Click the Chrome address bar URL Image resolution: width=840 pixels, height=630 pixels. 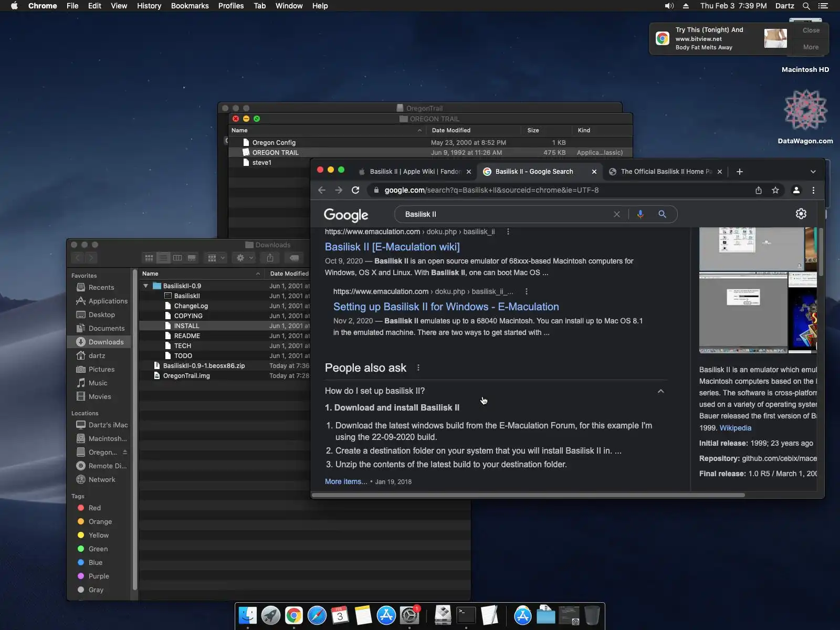pyautogui.click(x=491, y=190)
